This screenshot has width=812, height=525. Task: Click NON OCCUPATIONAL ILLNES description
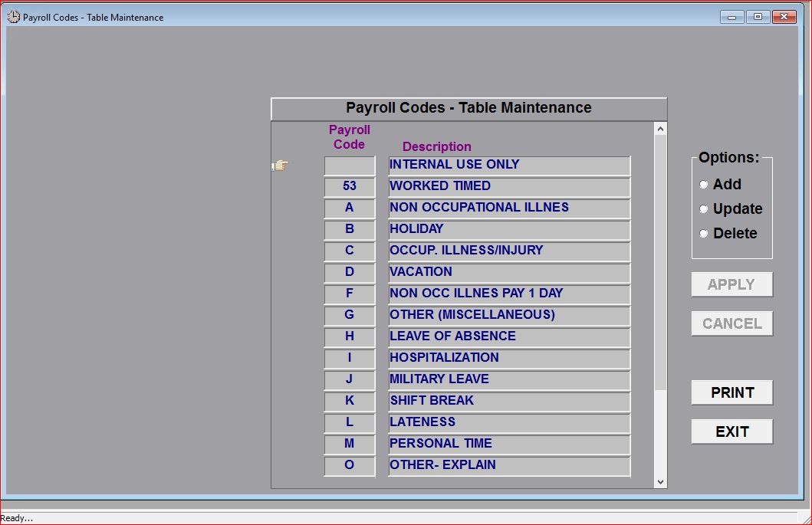click(x=510, y=208)
